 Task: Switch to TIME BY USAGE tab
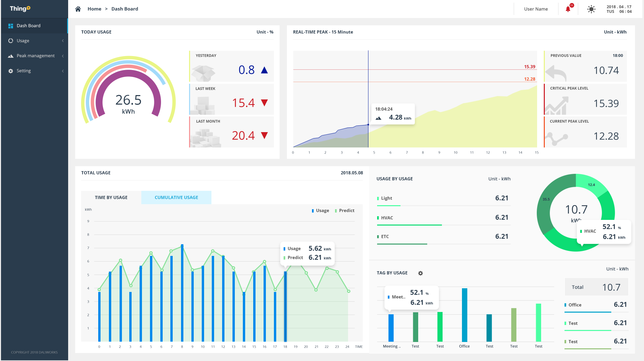click(x=111, y=198)
